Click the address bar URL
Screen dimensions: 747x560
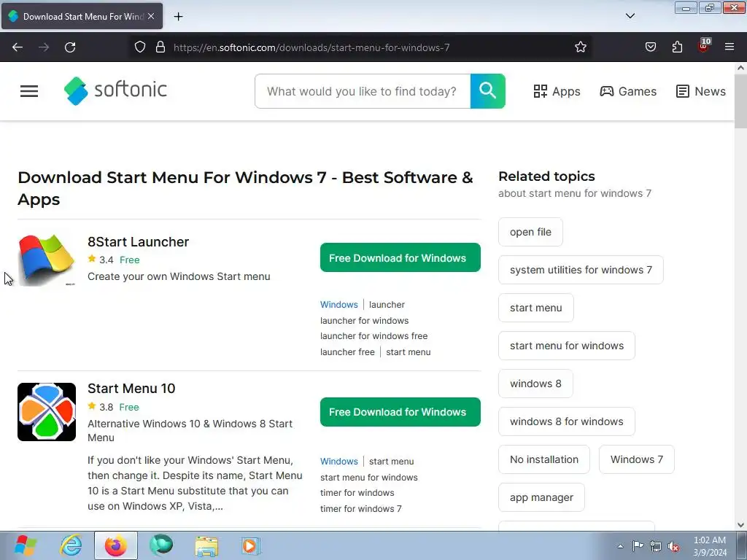[x=311, y=47]
